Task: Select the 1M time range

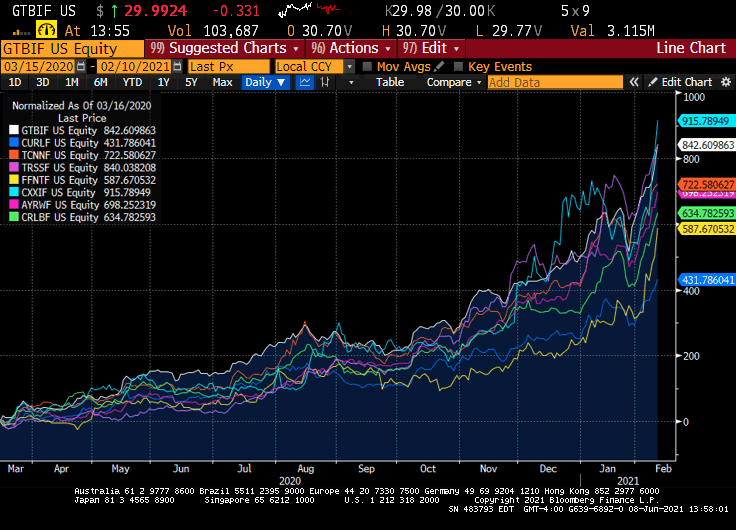Action: pyautogui.click(x=71, y=82)
